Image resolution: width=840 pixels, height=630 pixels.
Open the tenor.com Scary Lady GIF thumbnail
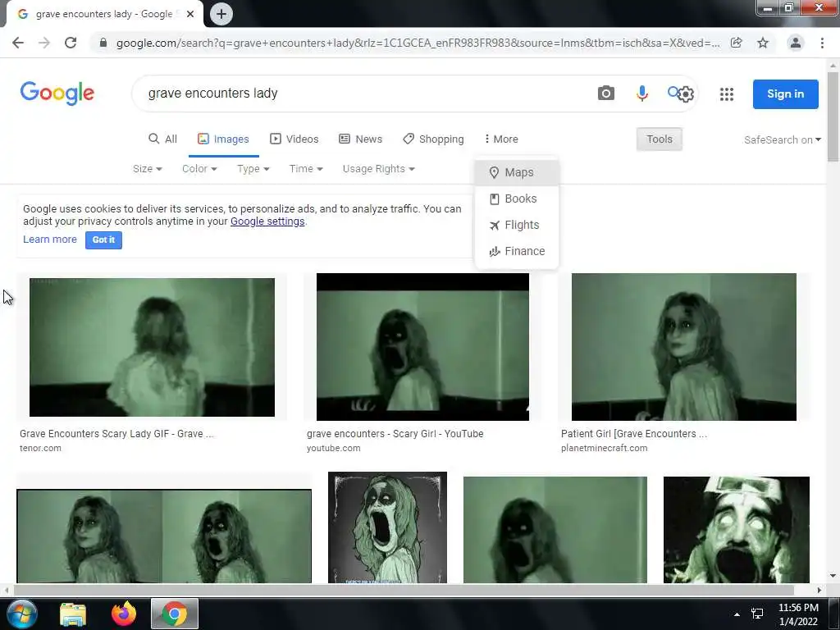coord(152,347)
